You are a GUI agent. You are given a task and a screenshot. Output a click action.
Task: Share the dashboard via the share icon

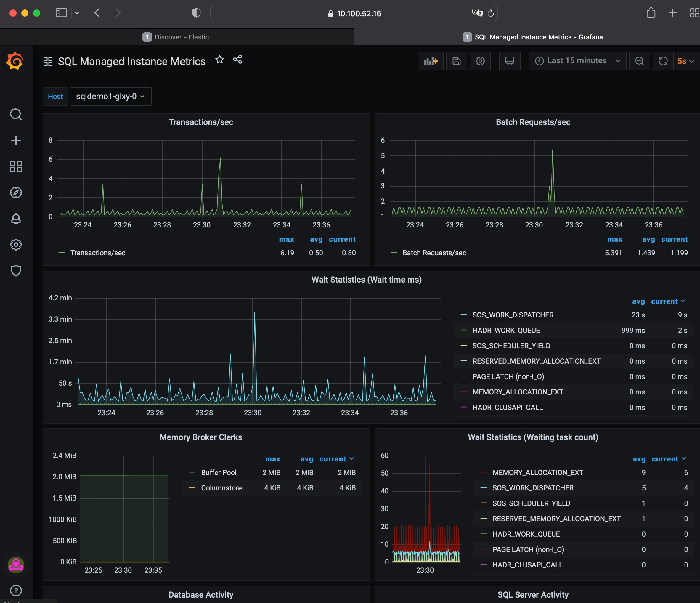point(237,60)
